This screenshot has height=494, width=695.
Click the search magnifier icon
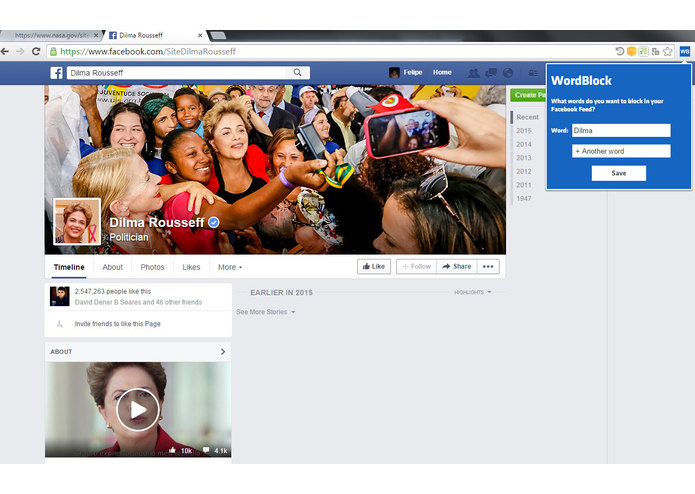297,72
